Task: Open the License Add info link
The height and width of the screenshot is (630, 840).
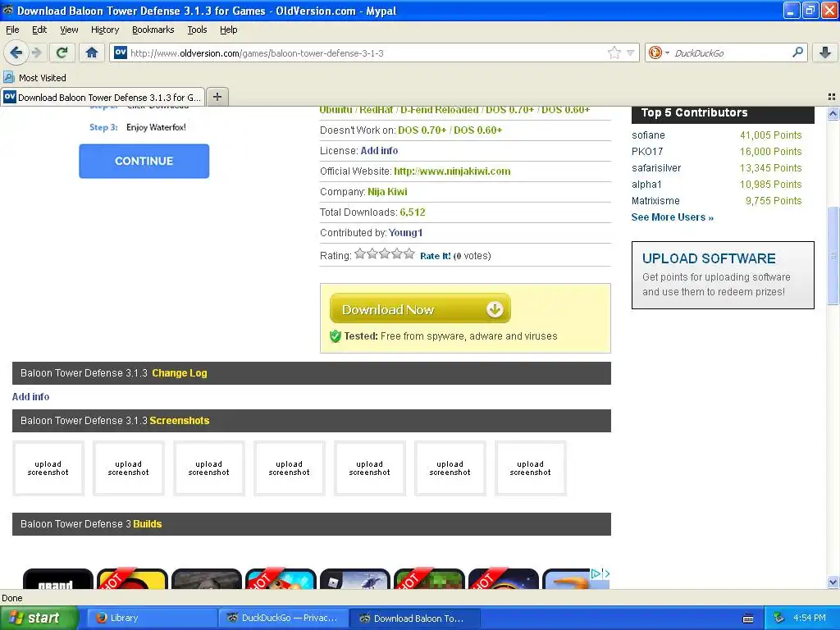Action: pyautogui.click(x=379, y=151)
